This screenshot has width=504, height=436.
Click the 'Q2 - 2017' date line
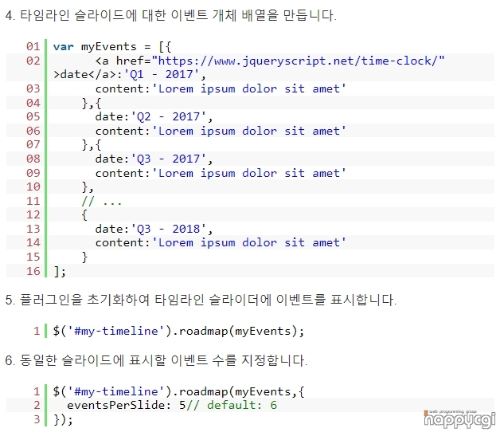[x=154, y=116]
